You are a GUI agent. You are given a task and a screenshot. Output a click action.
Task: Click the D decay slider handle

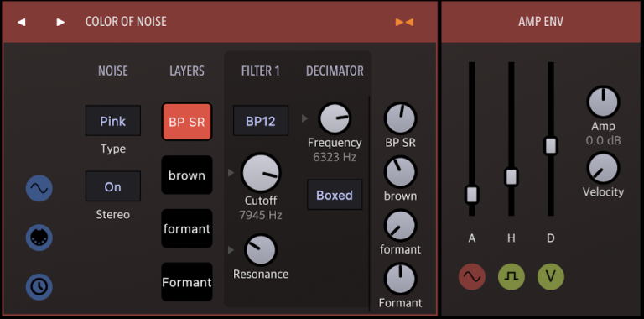click(551, 145)
